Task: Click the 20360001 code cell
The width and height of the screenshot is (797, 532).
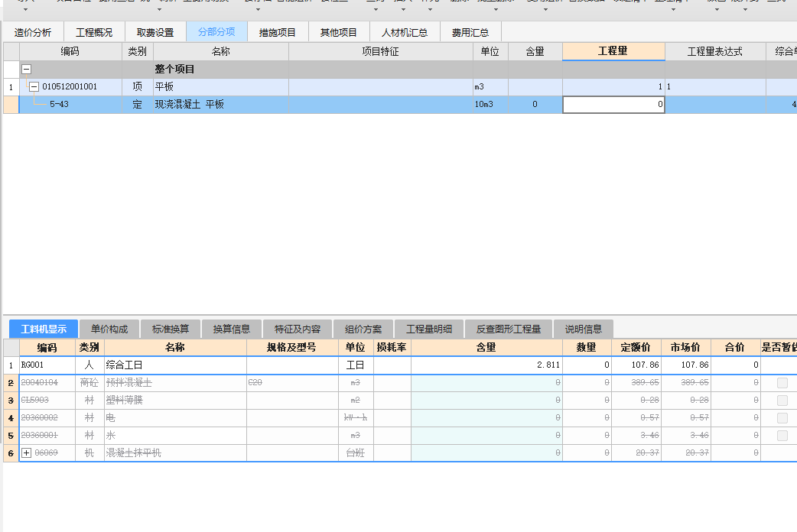Action: point(47,436)
